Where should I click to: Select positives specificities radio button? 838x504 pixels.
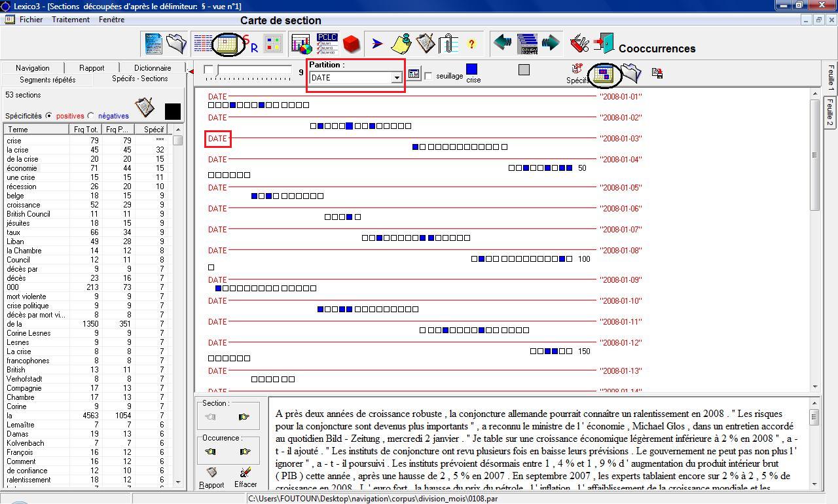click(49, 116)
